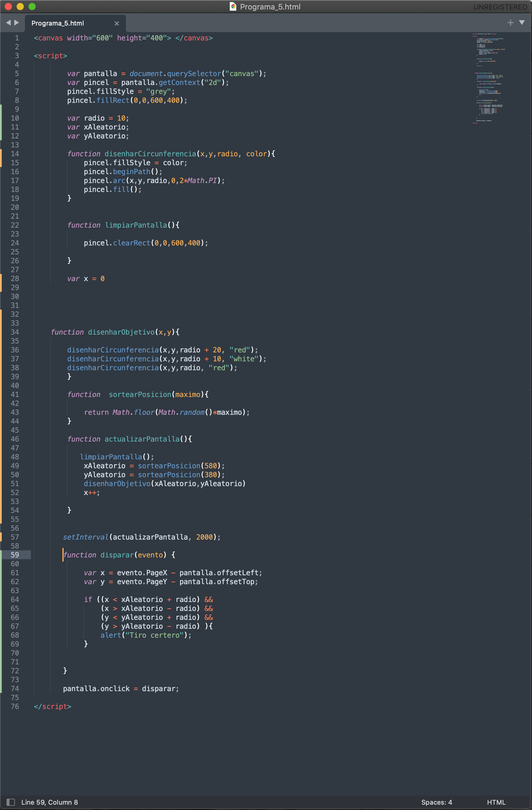The image size is (532, 810).
Task: Click the minimap code overview
Action: 488,78
